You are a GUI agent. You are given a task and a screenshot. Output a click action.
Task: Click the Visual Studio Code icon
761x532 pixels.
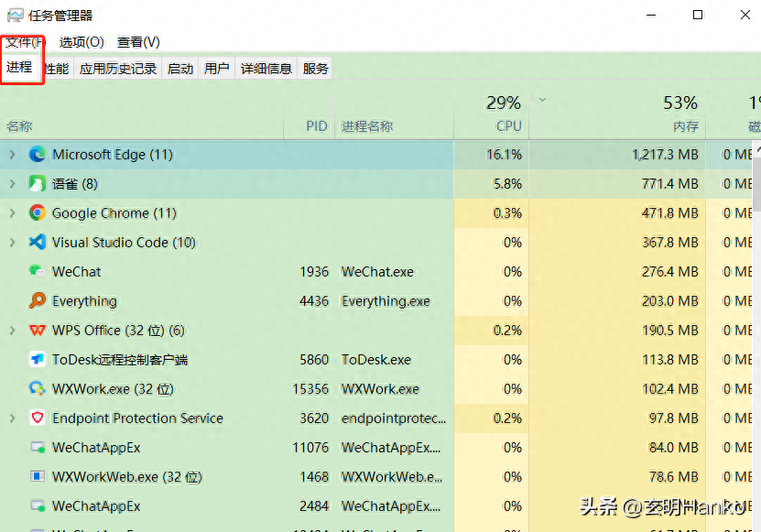(x=38, y=243)
